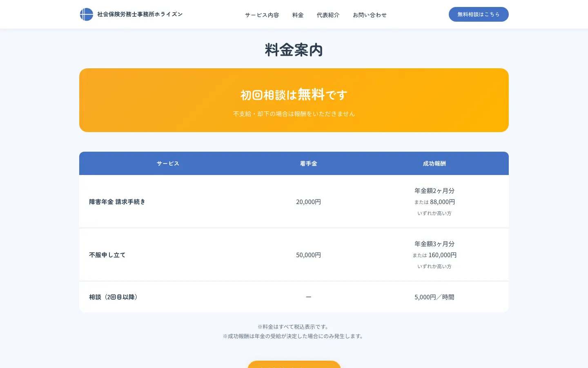Viewport: 588px width, 368px height.
Task: Select the 不服申し立て row label
Action: (107, 255)
